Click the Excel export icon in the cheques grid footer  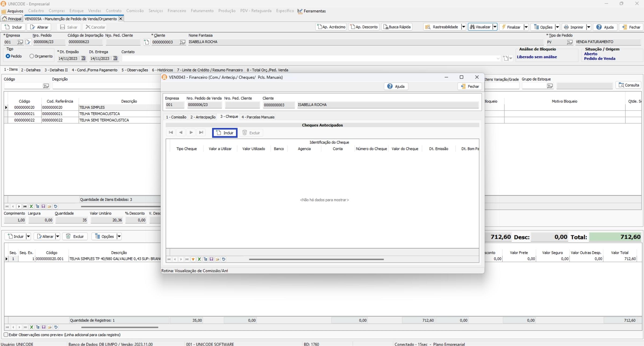click(199, 259)
